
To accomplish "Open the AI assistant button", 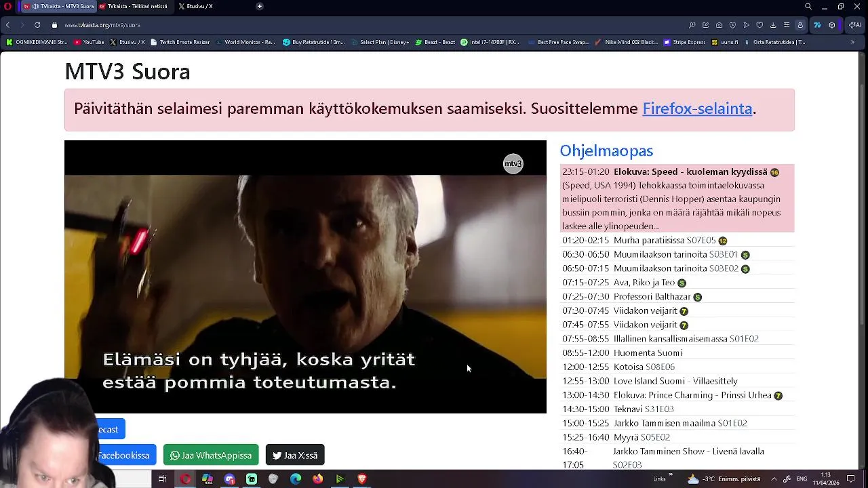I will click(854, 25).
